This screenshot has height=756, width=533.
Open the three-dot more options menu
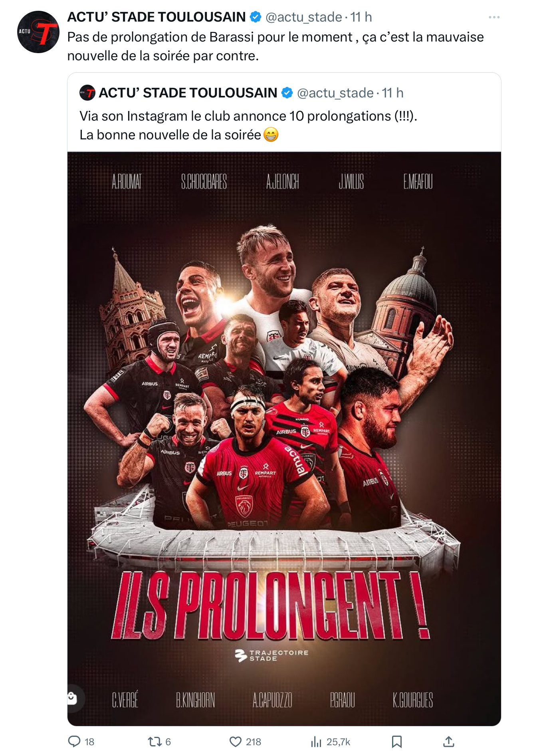(x=494, y=17)
